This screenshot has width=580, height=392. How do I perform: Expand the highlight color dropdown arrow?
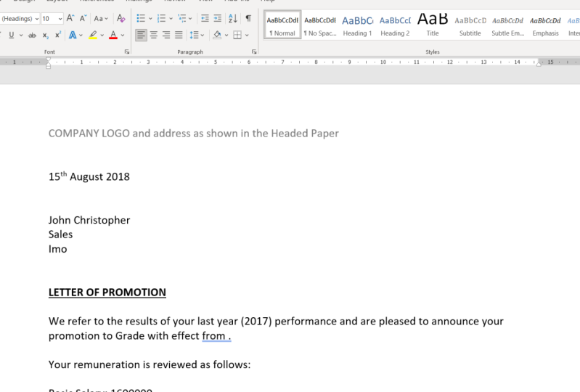[102, 35]
